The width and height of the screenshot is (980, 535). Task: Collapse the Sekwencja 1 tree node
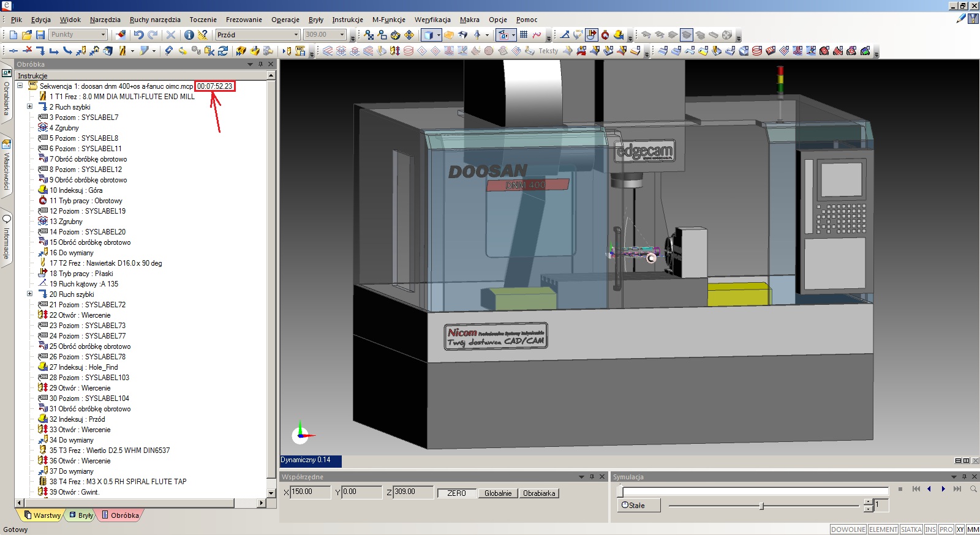20,86
